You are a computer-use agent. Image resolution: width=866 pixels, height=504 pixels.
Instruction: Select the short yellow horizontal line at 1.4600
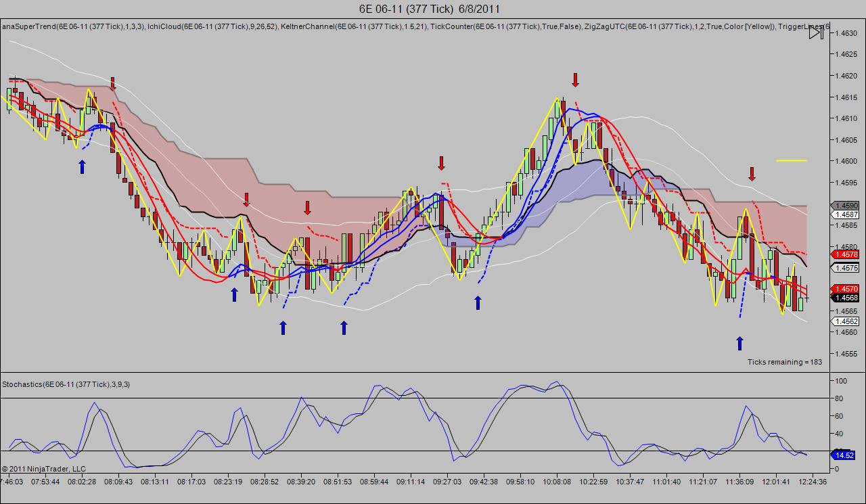pos(792,161)
